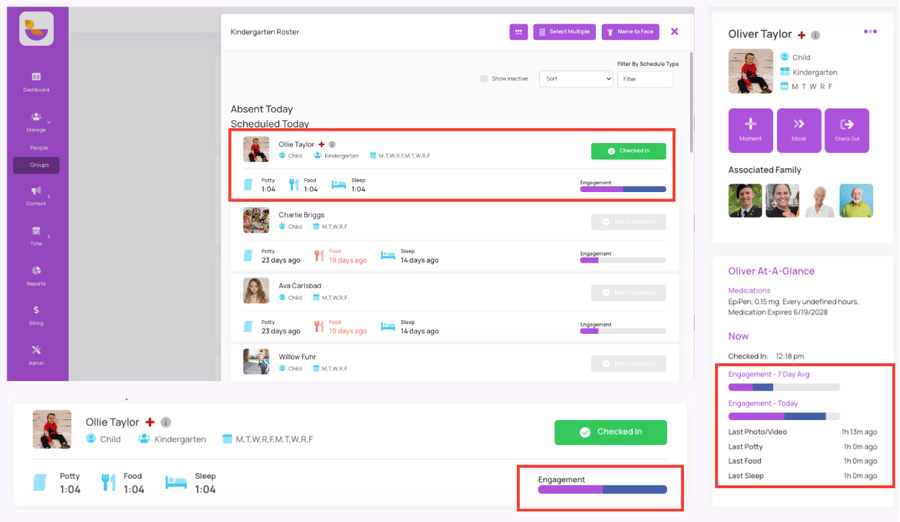Click the info icon beside Oliver Taylor's name

tap(816, 35)
